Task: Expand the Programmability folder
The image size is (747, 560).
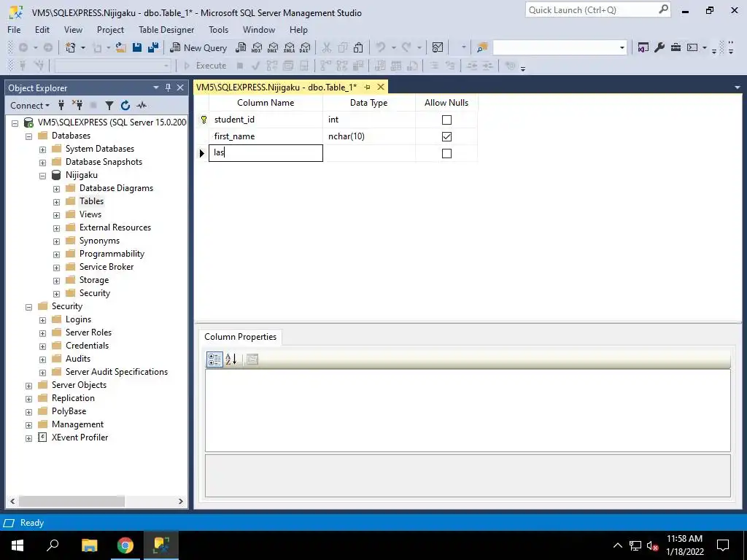Action: tap(56, 254)
